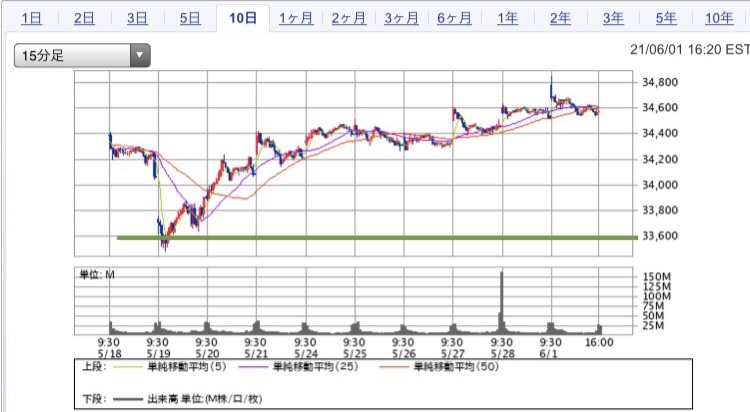Click the 34,200 price axis label
Viewport: 750px width, 412px height.
(x=660, y=159)
